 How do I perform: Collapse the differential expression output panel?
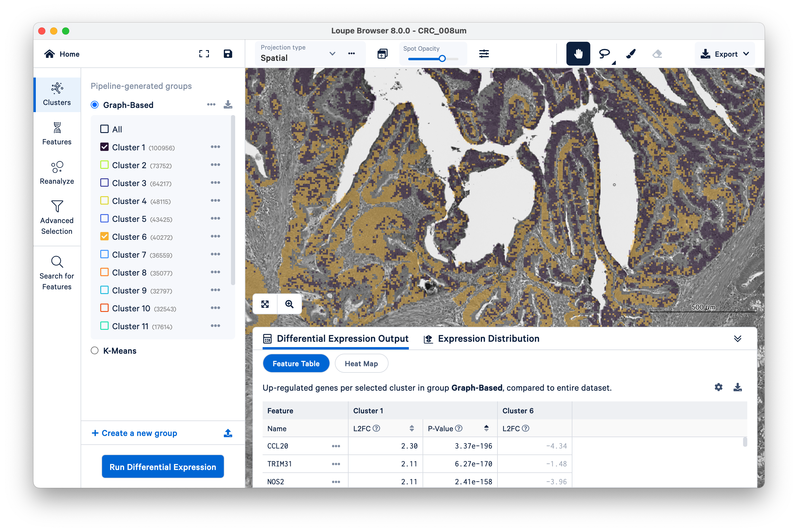[x=737, y=338]
